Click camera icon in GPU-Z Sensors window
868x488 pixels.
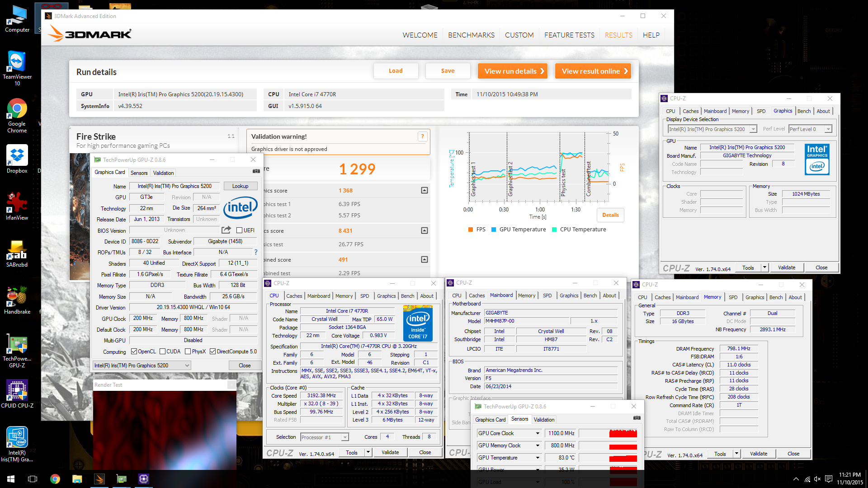[637, 418]
